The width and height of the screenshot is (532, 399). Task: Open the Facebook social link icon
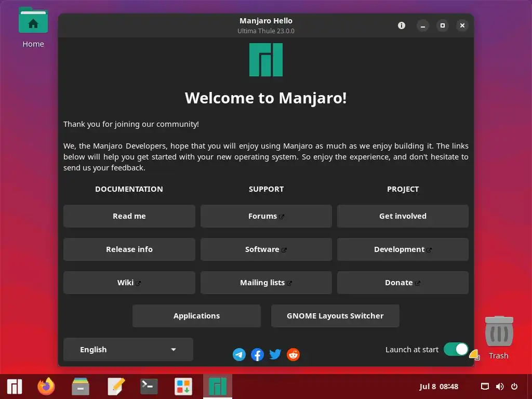point(257,354)
